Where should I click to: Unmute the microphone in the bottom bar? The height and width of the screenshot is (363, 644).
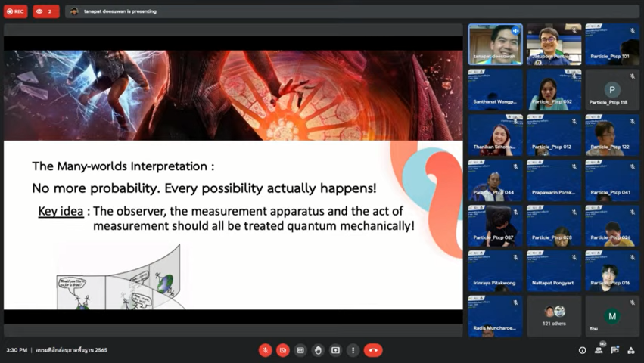[x=266, y=350]
